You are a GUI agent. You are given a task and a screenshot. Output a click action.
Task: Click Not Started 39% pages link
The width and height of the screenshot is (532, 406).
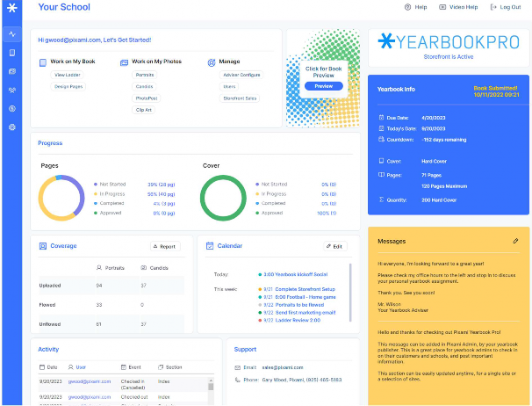162,185
